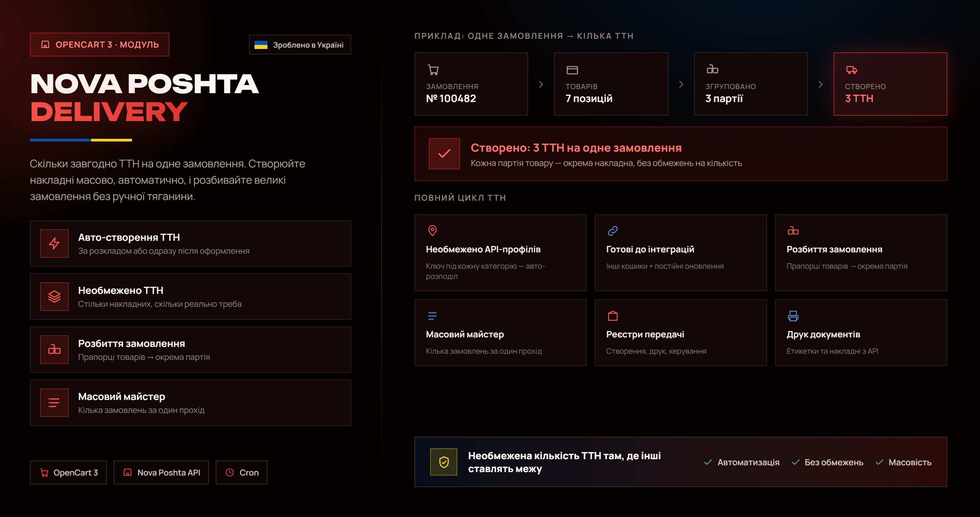This screenshot has height=517, width=980.
Task: Click the cart icon in OpenCart 3 tag
Action: (x=45, y=472)
